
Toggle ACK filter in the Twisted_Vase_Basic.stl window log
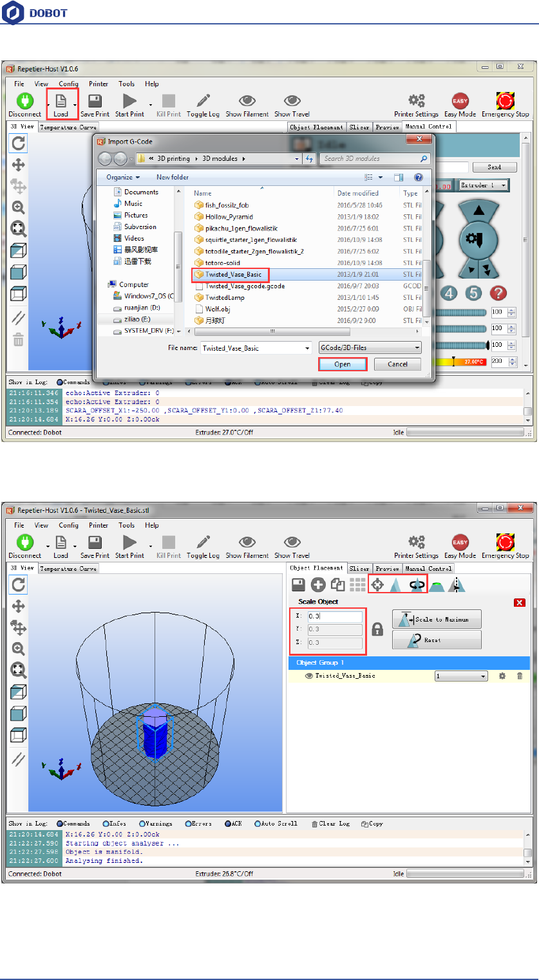234,824
